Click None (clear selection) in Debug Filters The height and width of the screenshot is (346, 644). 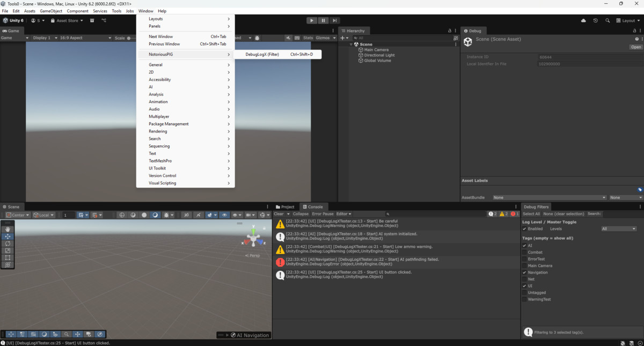click(563, 214)
